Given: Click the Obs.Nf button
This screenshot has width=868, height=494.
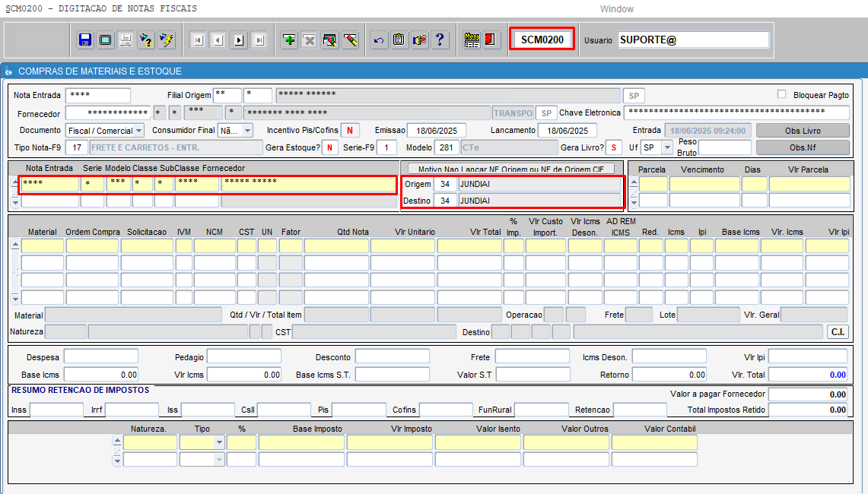Looking at the screenshot, I should (x=803, y=147).
